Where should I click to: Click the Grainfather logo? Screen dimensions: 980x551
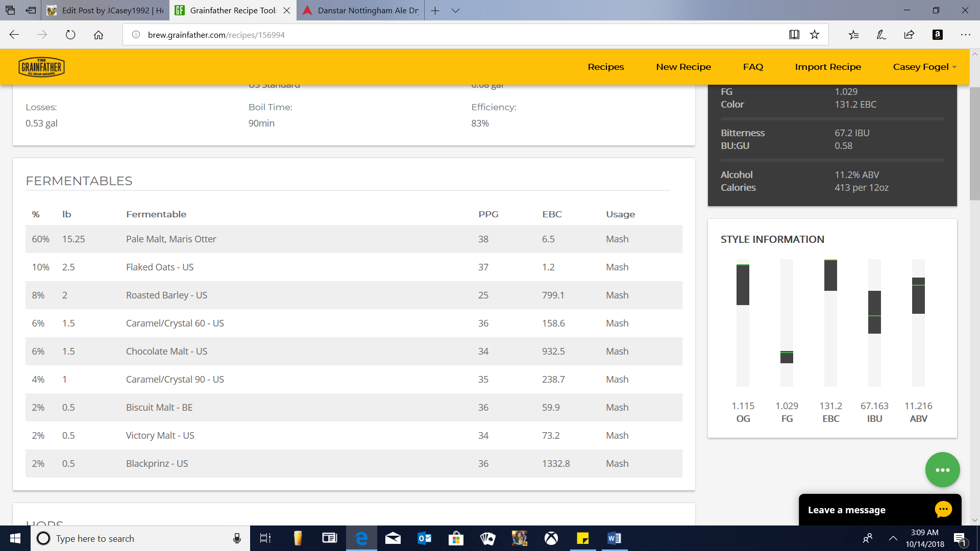tap(41, 67)
